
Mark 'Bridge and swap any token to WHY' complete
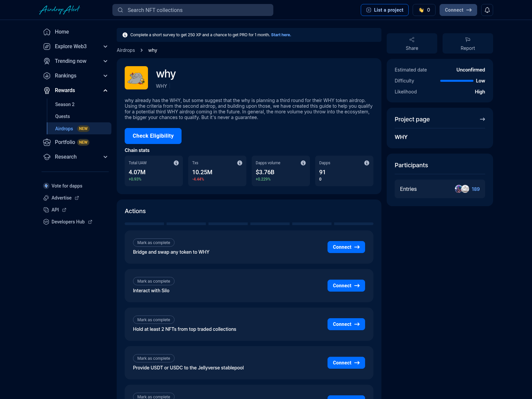click(x=153, y=242)
